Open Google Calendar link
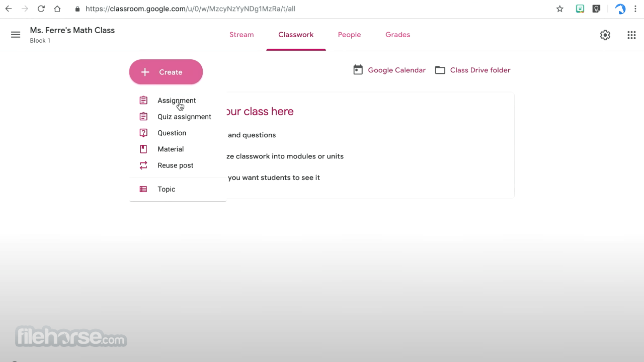This screenshot has width=644, height=362. (x=396, y=70)
